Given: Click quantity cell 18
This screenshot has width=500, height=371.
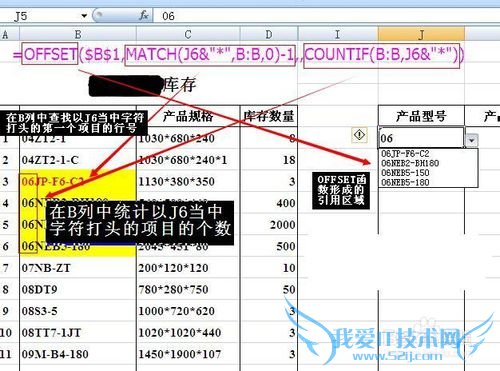Looking at the screenshot, I should tap(269, 160).
